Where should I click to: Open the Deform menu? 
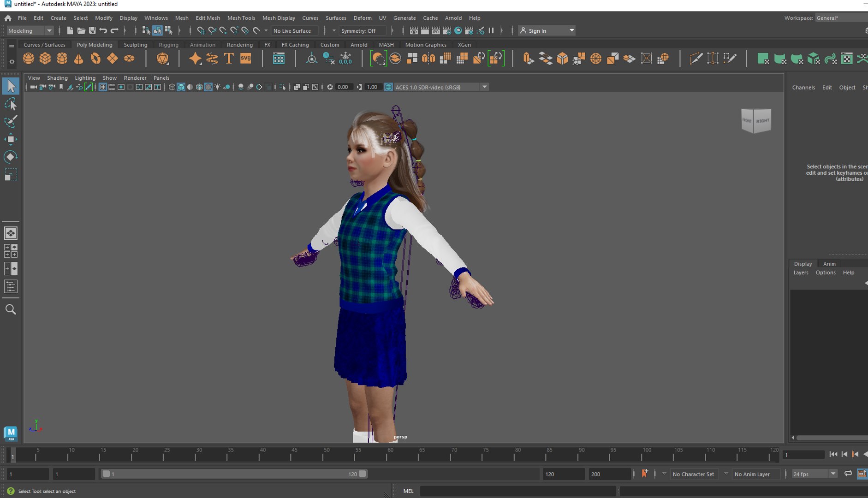pyautogui.click(x=362, y=18)
